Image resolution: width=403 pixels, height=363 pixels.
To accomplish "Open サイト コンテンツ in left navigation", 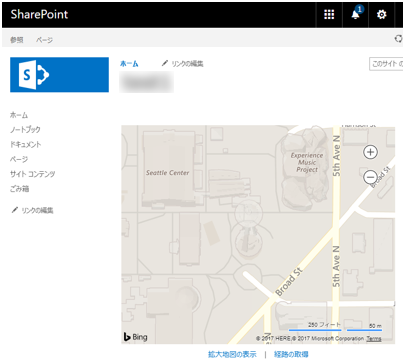I will [33, 174].
